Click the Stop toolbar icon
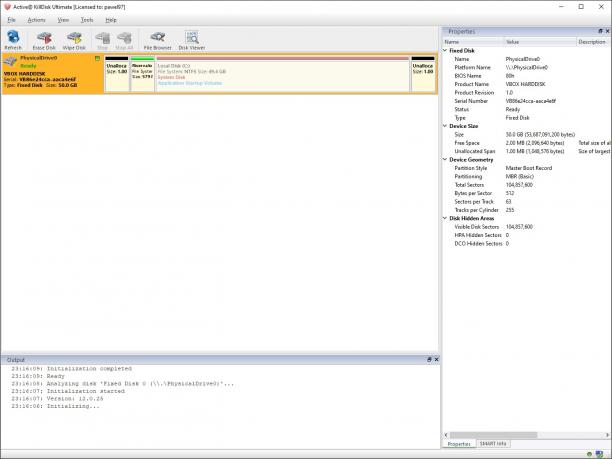 [102, 40]
